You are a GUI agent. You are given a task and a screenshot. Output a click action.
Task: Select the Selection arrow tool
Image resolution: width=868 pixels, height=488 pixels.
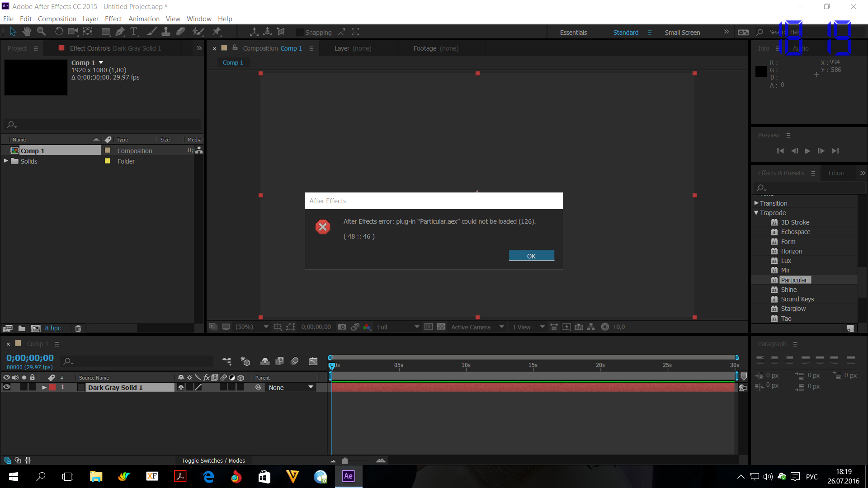[13, 32]
